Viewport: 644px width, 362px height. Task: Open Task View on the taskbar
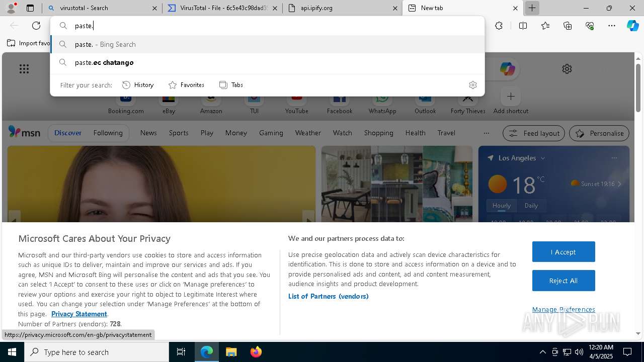[x=181, y=352]
